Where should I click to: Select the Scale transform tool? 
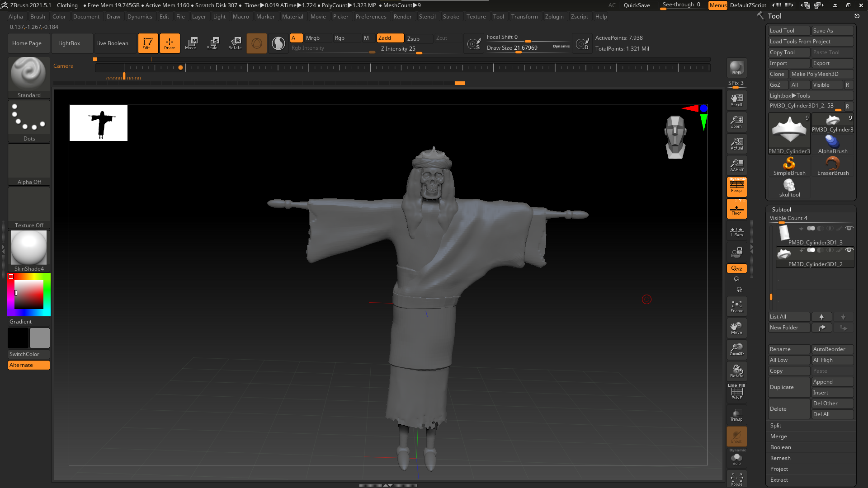pyautogui.click(x=212, y=43)
